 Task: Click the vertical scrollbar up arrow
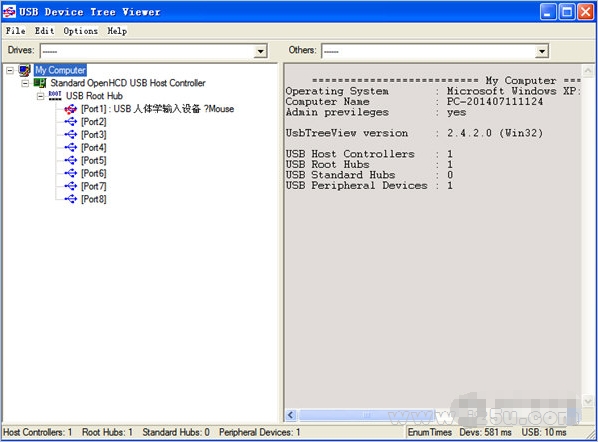(588, 71)
